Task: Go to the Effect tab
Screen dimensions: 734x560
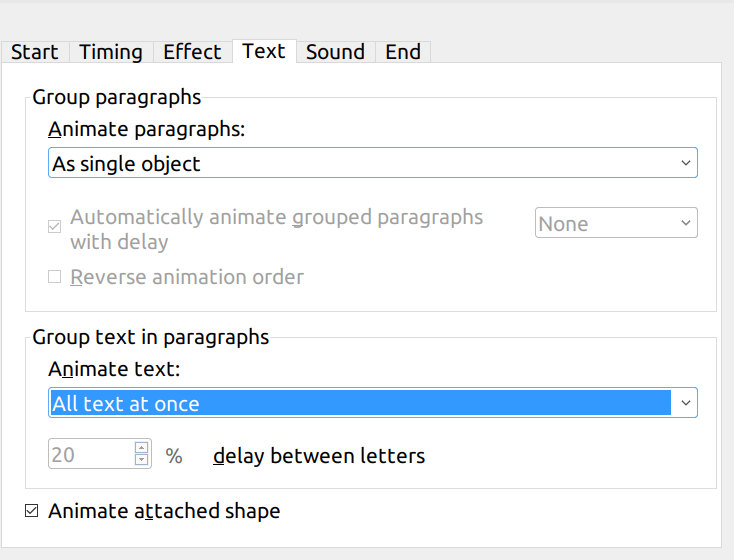Action: click(x=192, y=52)
